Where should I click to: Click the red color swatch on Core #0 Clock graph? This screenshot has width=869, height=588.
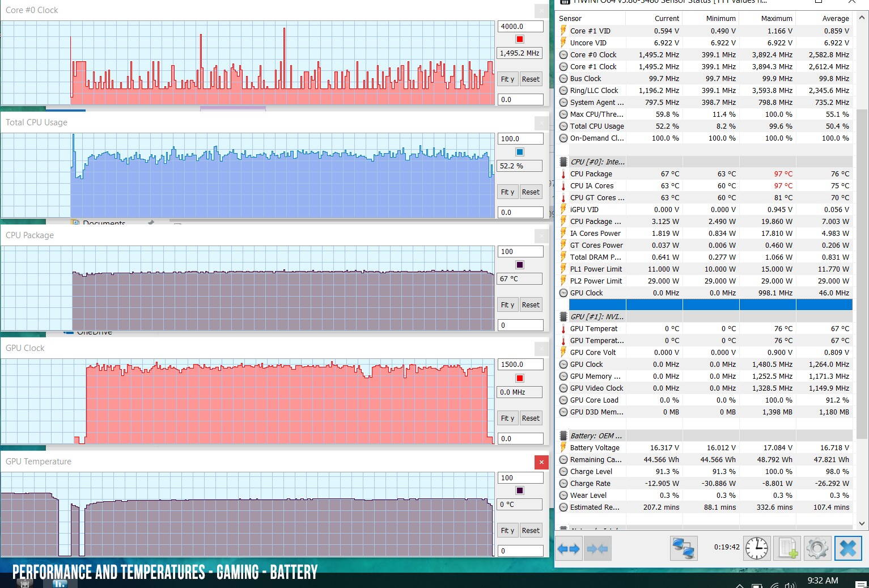tap(519, 39)
